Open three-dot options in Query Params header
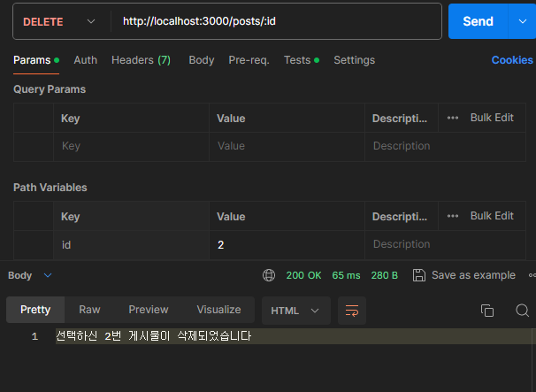This screenshot has width=536, height=392. click(x=453, y=118)
